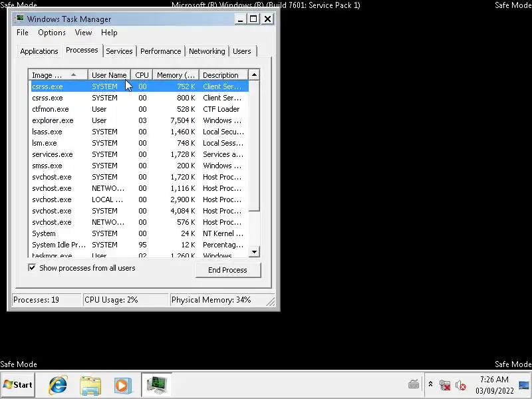
Task: Select the lsass.exe process
Action: coord(140,132)
